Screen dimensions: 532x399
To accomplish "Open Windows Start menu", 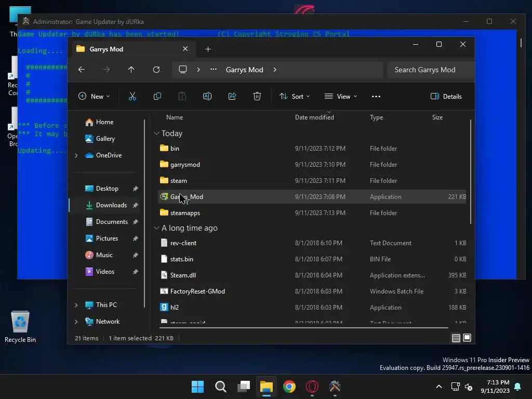I will coord(198,387).
